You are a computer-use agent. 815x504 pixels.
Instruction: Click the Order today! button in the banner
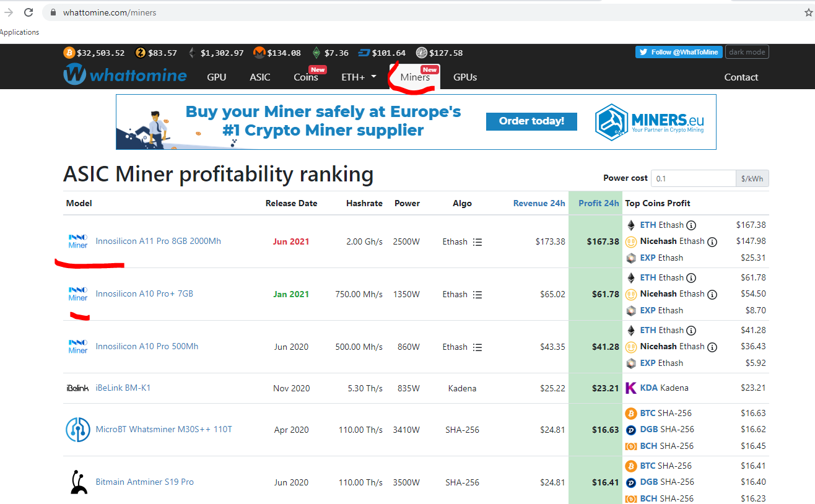click(531, 121)
